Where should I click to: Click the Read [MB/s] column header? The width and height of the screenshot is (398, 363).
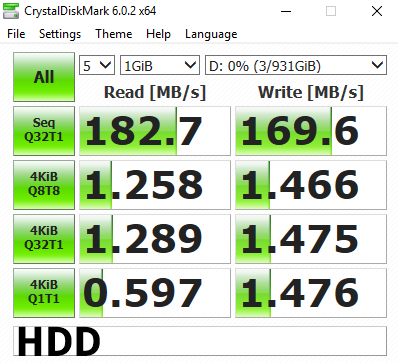pos(155,92)
